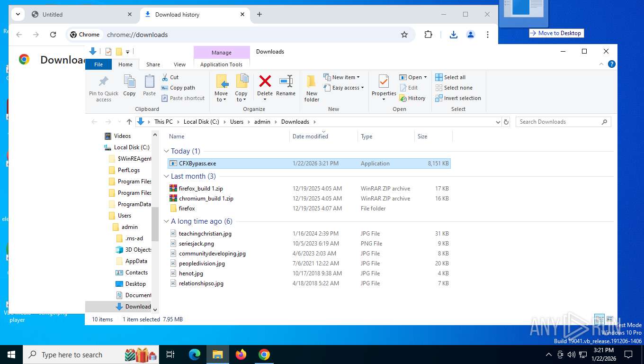This screenshot has height=364, width=644.
Task: Open Chrome three-dot menu
Action: click(488, 35)
